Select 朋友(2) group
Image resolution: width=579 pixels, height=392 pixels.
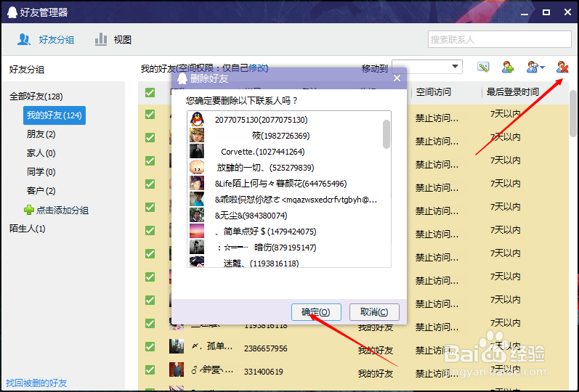(41, 134)
